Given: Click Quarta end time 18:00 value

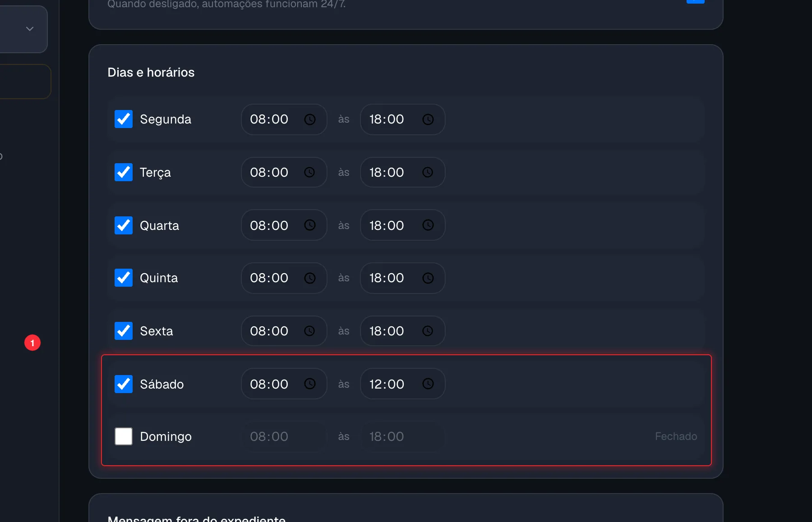Looking at the screenshot, I should [387, 225].
